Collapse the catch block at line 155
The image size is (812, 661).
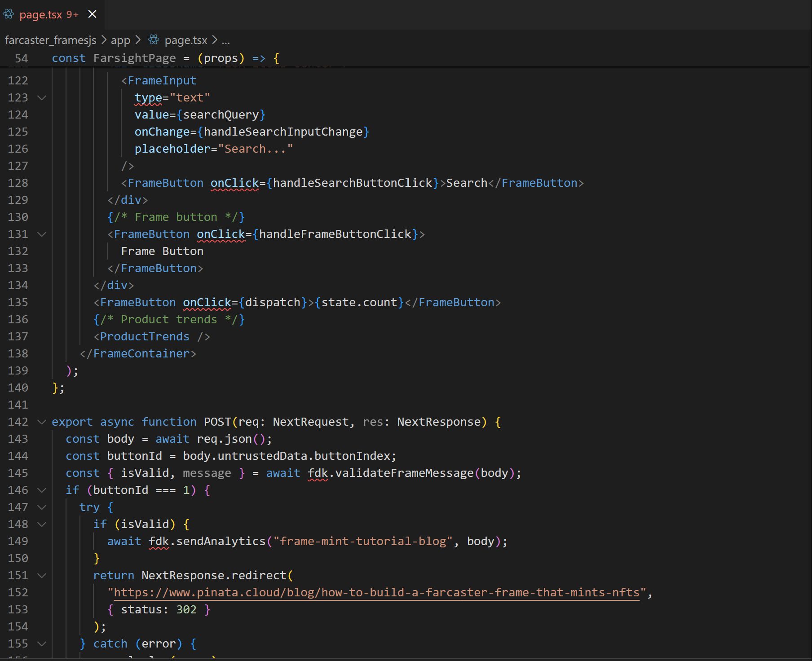click(42, 643)
